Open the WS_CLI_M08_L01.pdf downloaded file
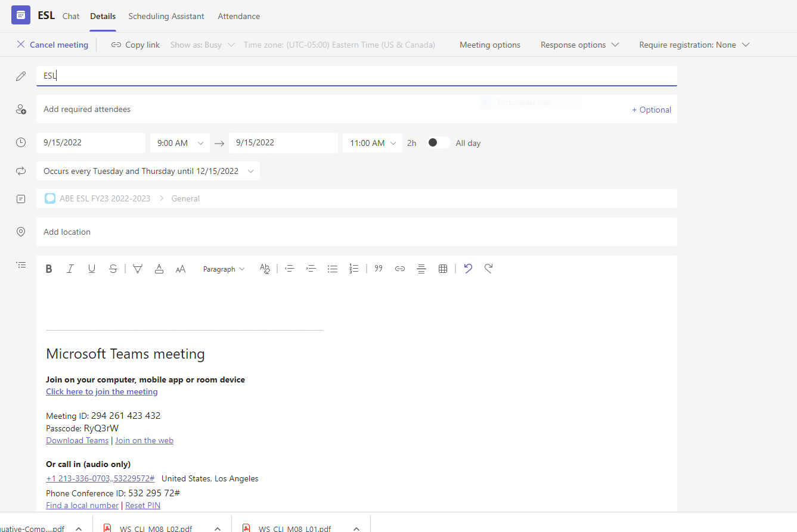The height and width of the screenshot is (532, 797). click(x=295, y=528)
